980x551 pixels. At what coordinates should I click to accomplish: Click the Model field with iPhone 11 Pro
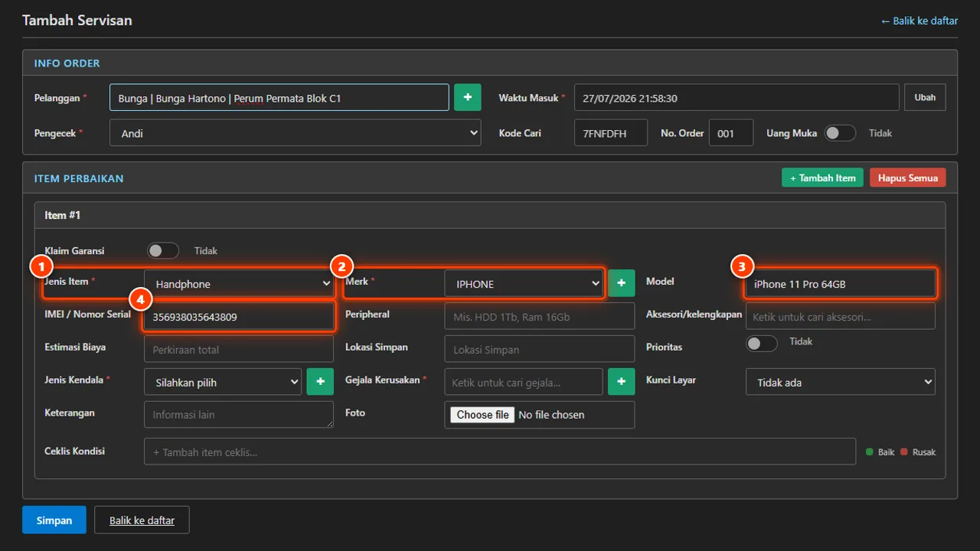pos(841,283)
